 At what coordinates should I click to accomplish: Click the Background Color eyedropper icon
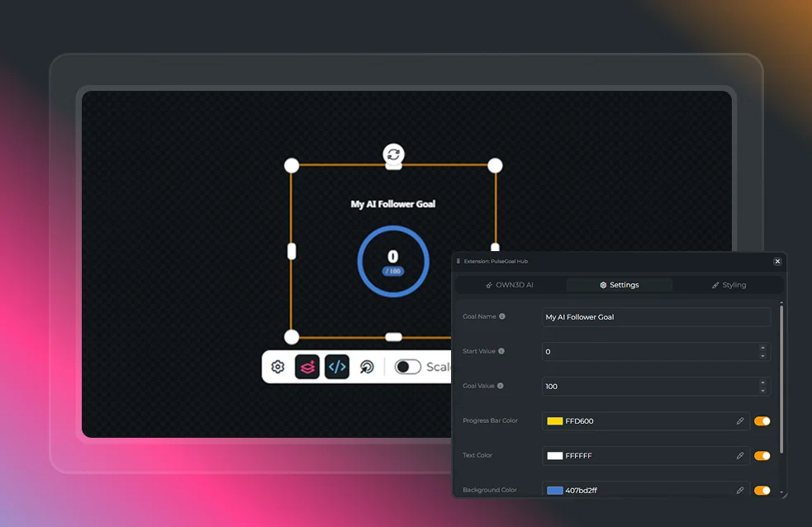pyautogui.click(x=740, y=490)
